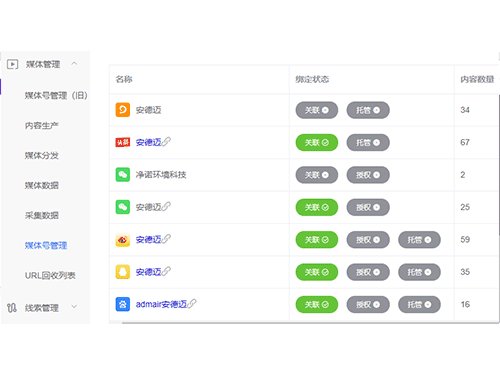The width and height of the screenshot is (500, 375).
Task: Open the 安德迈 link in the 59-count row
Action: click(x=148, y=240)
